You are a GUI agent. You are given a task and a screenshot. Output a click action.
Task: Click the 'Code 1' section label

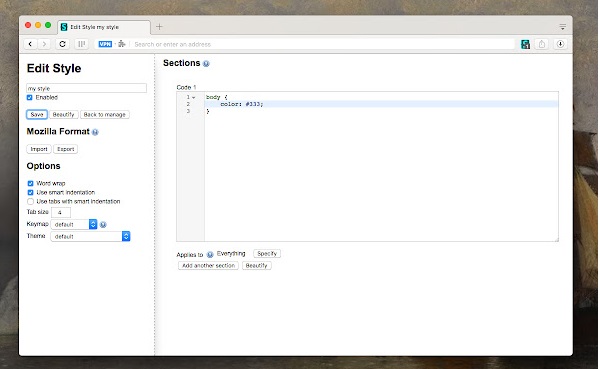pyautogui.click(x=186, y=87)
